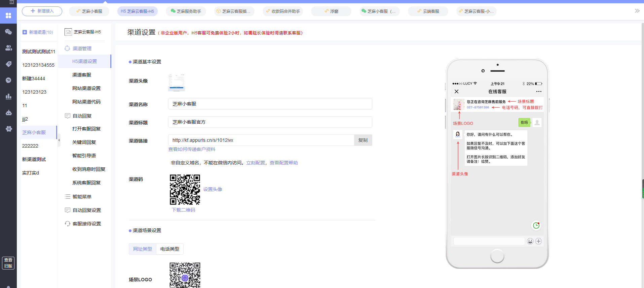Open 查看配置帮助 link

tap(284, 163)
